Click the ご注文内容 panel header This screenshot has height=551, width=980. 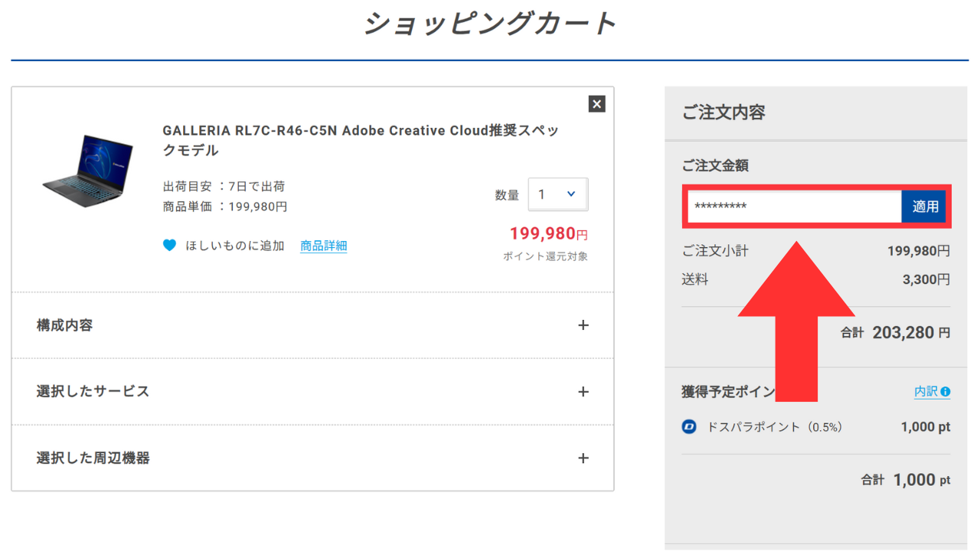click(x=724, y=112)
